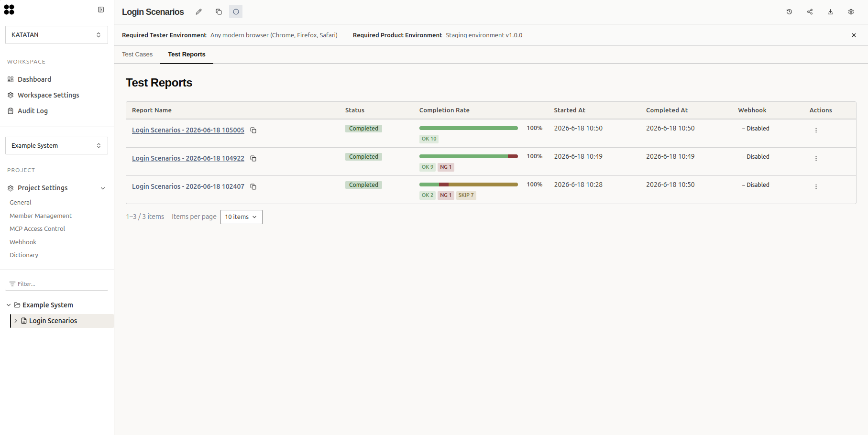Viewport: 868px width, 435px height.
Task: Copy report name 2026-06-18 102407
Action: click(x=253, y=186)
